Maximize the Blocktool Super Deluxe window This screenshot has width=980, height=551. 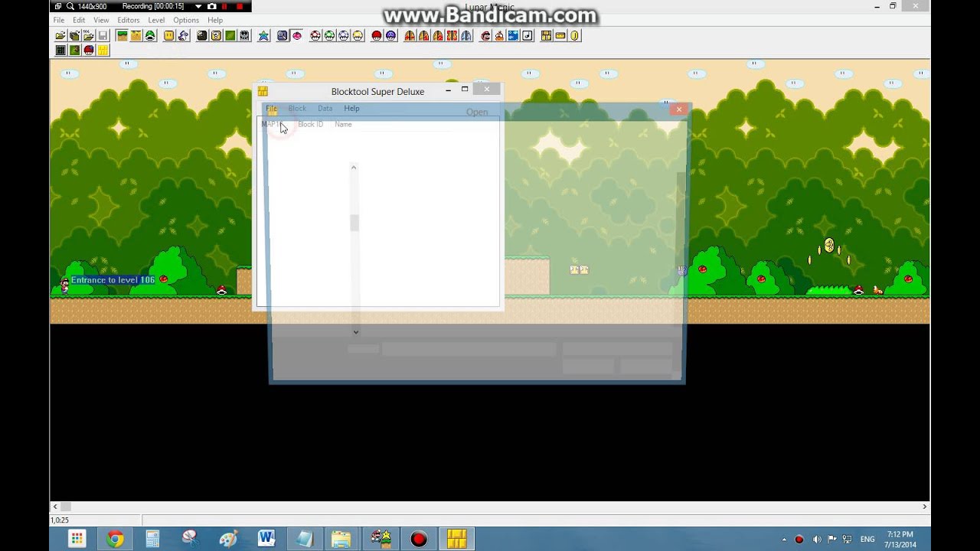tap(464, 90)
